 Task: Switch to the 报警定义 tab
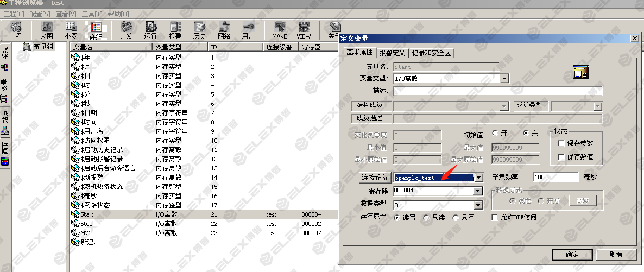click(x=392, y=53)
